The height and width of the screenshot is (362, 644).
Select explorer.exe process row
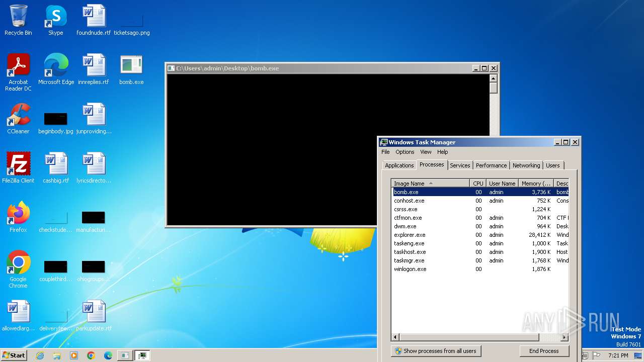480,235
